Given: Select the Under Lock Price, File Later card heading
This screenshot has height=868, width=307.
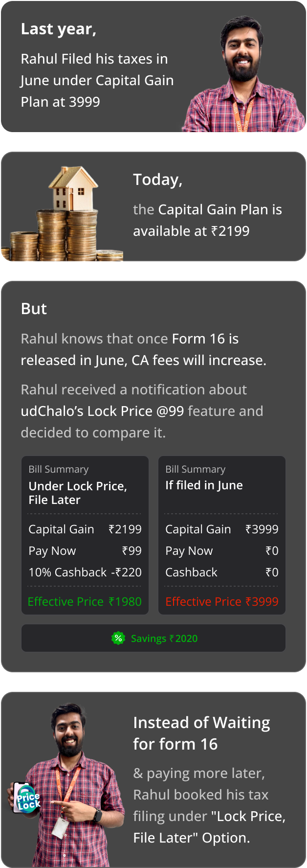Looking at the screenshot, I should click(78, 493).
